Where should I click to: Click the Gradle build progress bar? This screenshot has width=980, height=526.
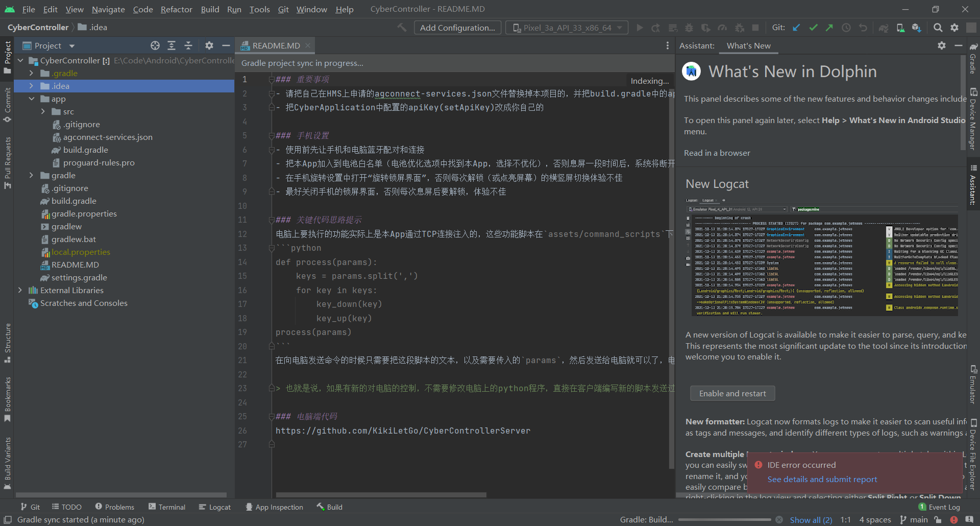click(x=725, y=519)
